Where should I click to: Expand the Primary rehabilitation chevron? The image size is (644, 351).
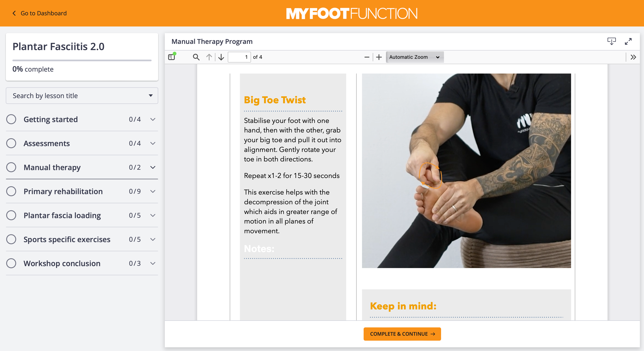click(153, 191)
